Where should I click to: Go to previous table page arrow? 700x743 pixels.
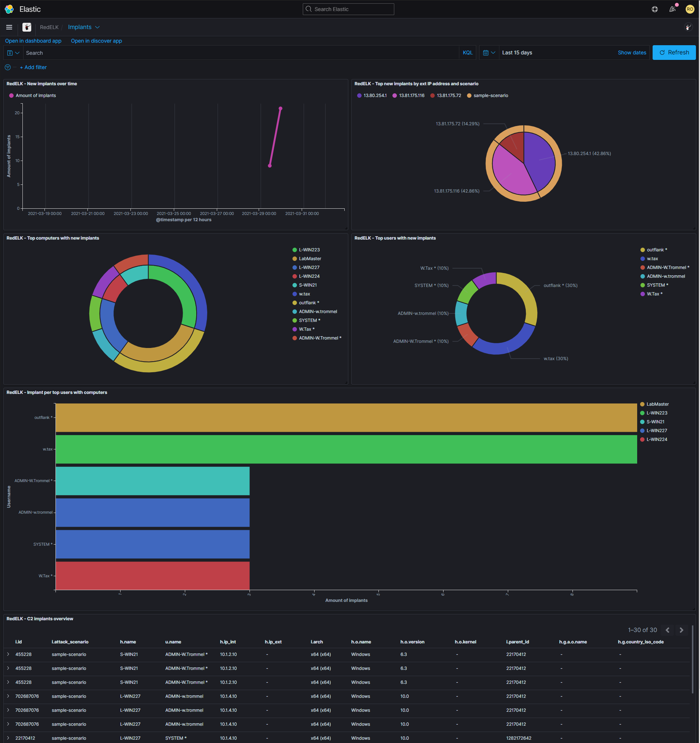(667, 630)
